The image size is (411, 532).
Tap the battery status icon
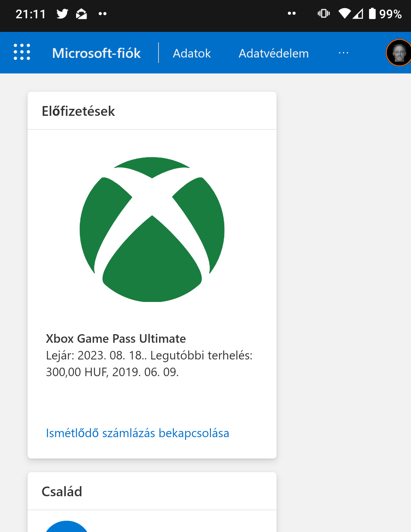tap(372, 14)
